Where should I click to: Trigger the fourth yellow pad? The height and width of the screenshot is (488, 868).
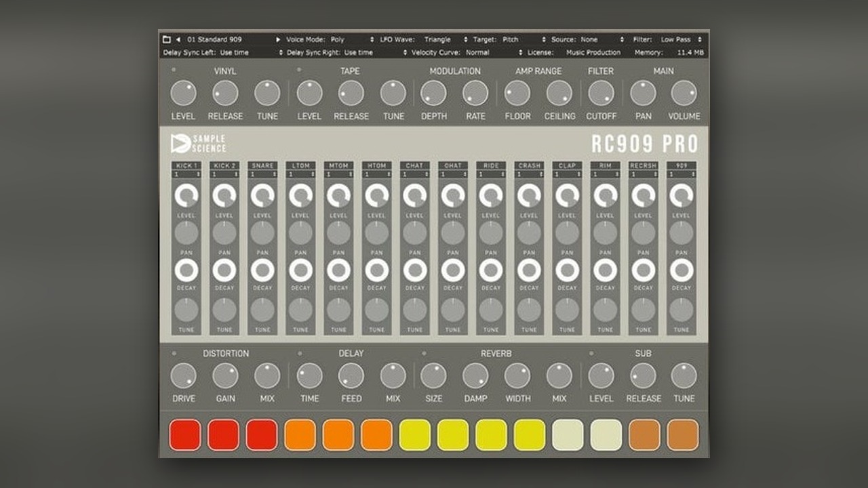[530, 435]
